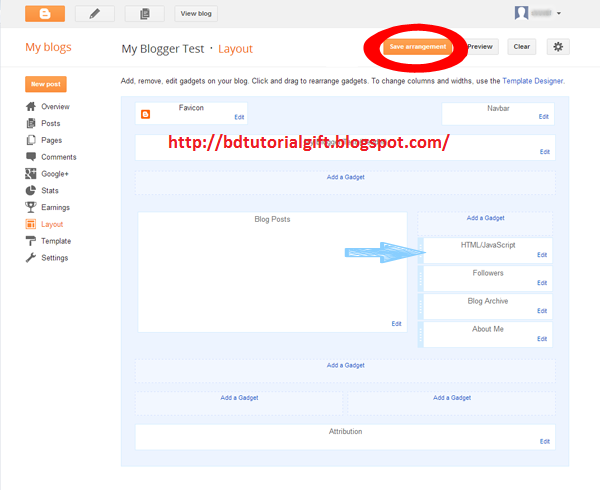
Task: Edit the HTML/JavaScript gadget
Action: click(x=542, y=255)
